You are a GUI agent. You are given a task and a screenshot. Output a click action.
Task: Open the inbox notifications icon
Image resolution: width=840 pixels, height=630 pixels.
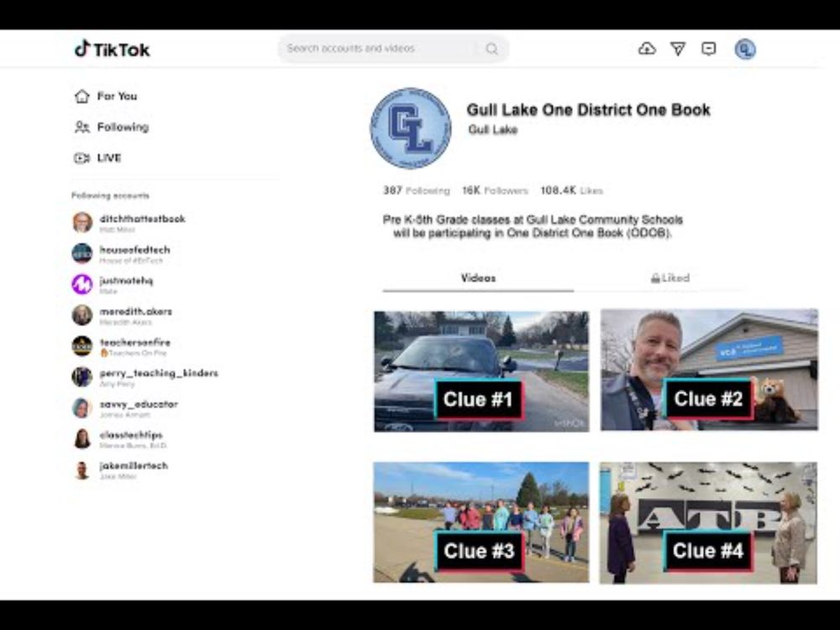tap(709, 49)
